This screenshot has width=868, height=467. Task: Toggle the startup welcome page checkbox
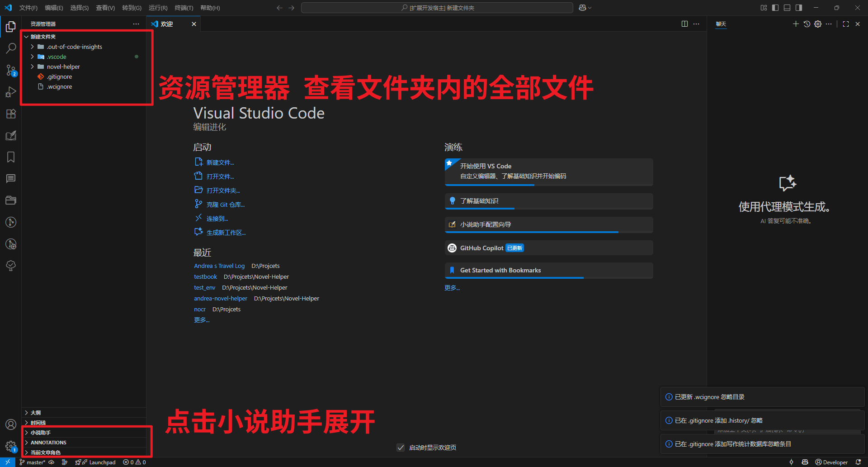pyautogui.click(x=401, y=447)
